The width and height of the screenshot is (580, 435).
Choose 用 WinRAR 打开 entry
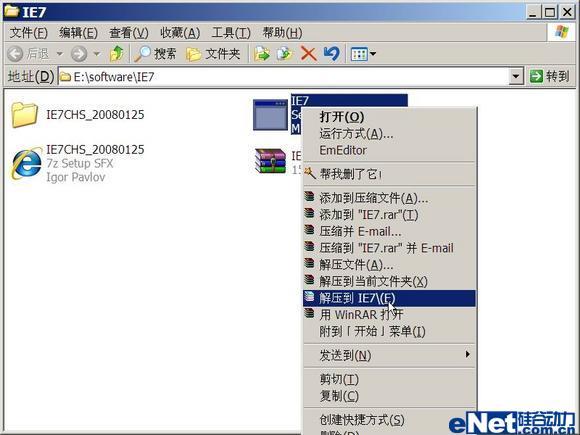tap(389, 315)
